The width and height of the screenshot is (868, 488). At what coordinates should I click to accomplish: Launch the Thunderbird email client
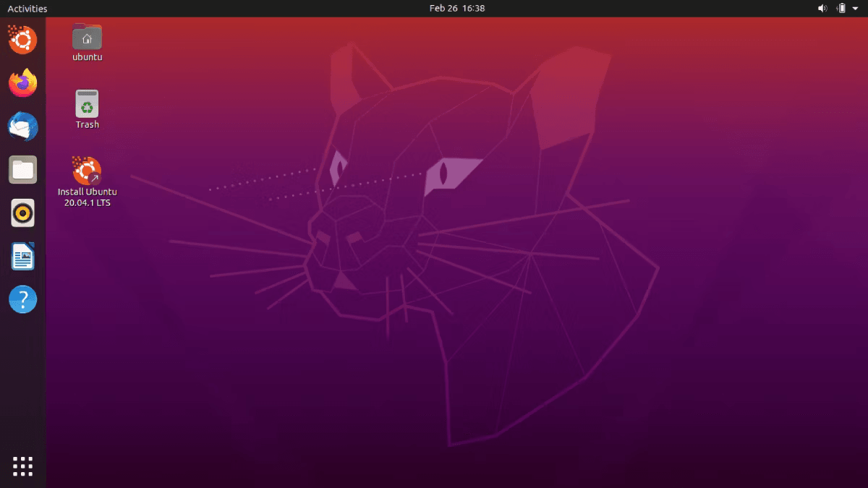tap(22, 127)
